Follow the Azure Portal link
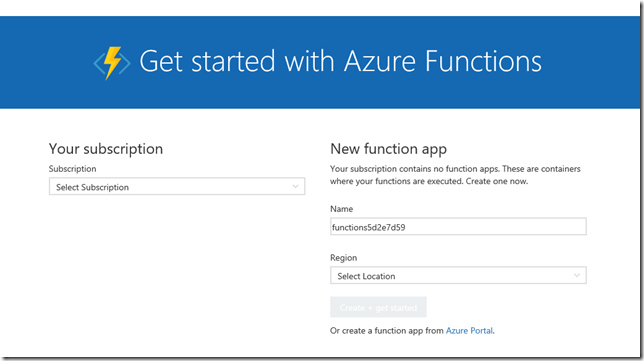The width and height of the screenshot is (644, 361). [469, 331]
